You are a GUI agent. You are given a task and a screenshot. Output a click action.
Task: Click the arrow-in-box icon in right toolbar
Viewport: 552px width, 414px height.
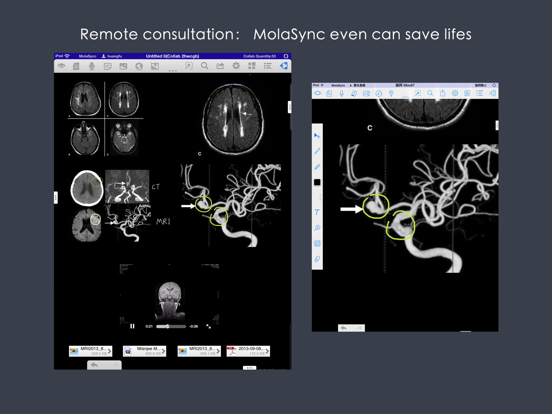[418, 93]
